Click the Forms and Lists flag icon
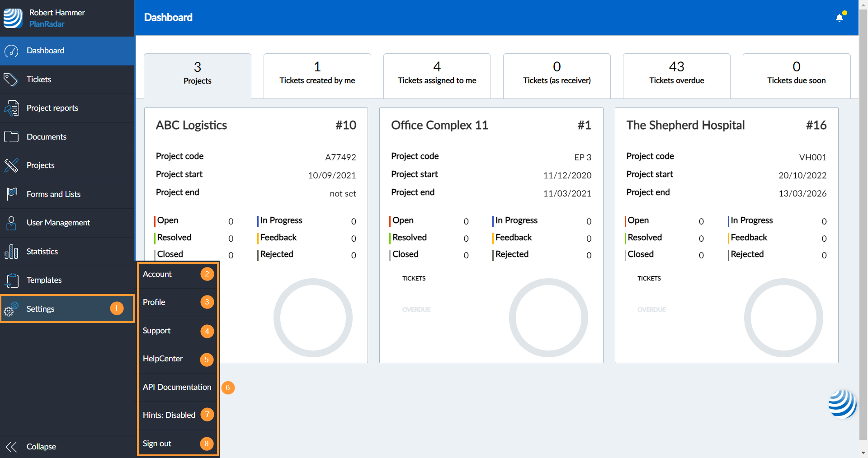Image resolution: width=868 pixels, height=458 pixels. [x=11, y=194]
